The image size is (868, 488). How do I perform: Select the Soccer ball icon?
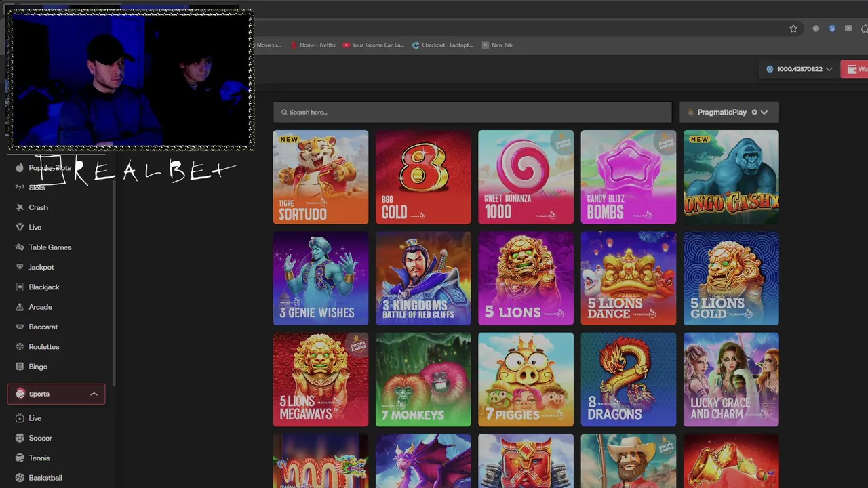[x=20, y=438]
